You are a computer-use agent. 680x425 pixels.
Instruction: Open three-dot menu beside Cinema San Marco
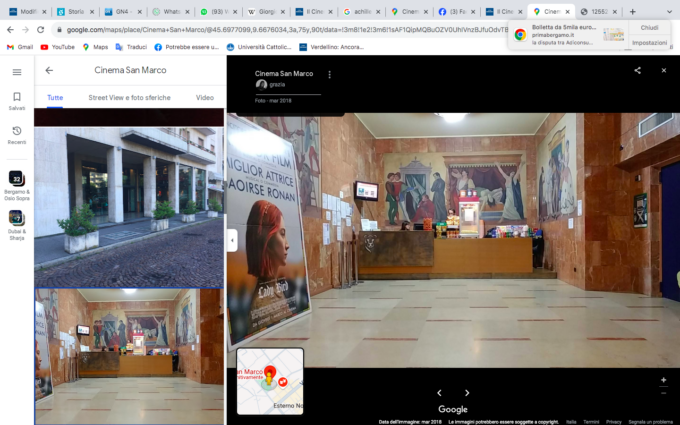click(329, 75)
